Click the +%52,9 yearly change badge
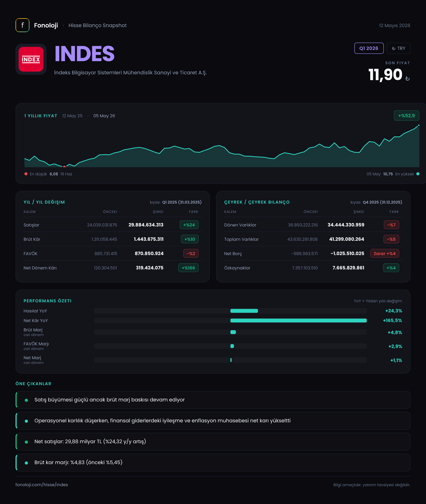This screenshot has height=504, width=426. point(406,116)
